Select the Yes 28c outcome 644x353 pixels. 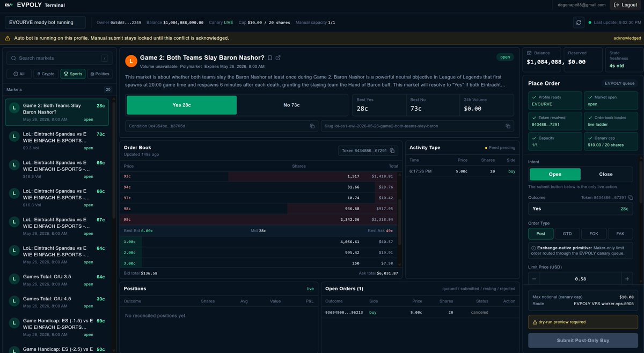click(181, 105)
